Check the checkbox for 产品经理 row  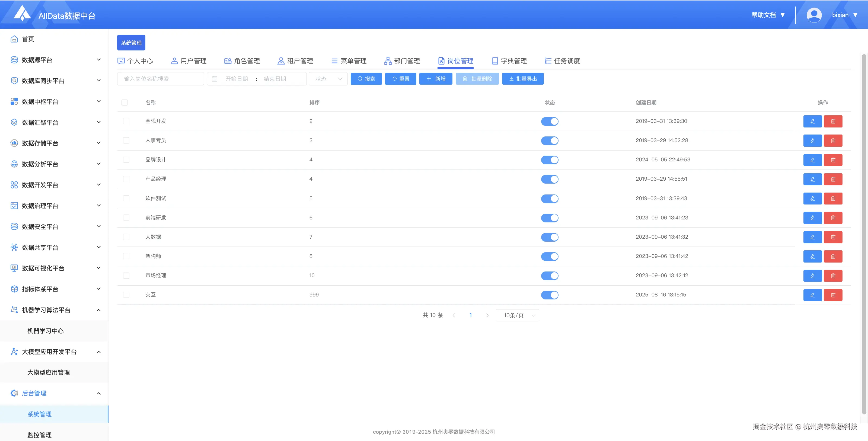tap(126, 179)
